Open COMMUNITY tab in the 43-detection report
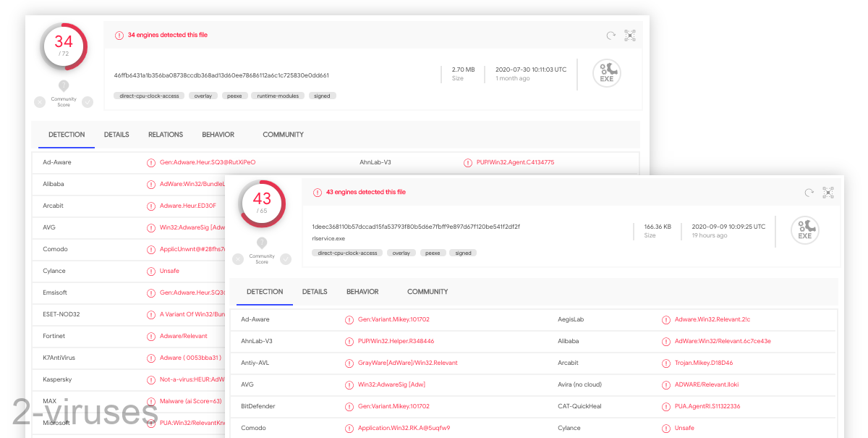 (427, 292)
